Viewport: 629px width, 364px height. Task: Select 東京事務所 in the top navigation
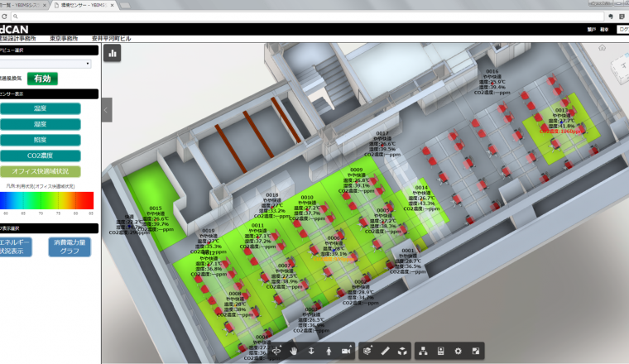pyautogui.click(x=64, y=38)
